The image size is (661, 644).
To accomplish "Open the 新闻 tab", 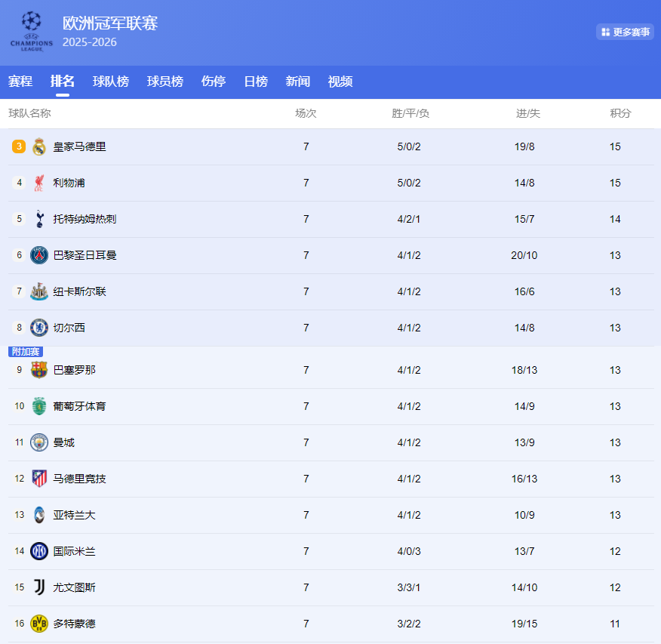I will click(x=297, y=81).
